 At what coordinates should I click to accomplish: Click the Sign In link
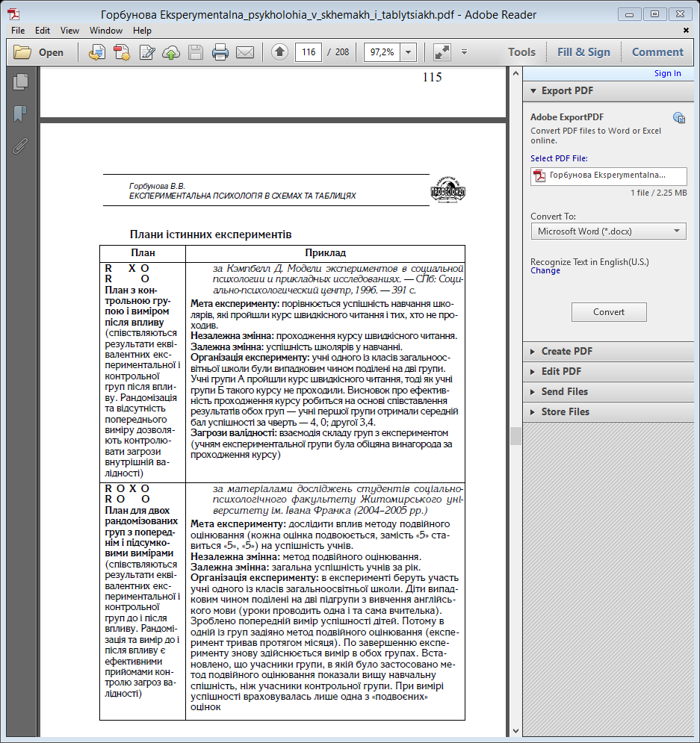pyautogui.click(x=667, y=73)
